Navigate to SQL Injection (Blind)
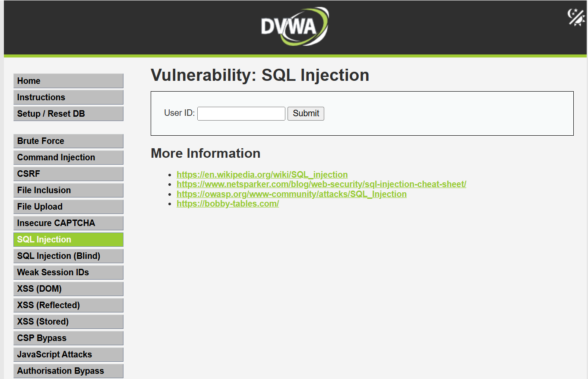 (68, 256)
